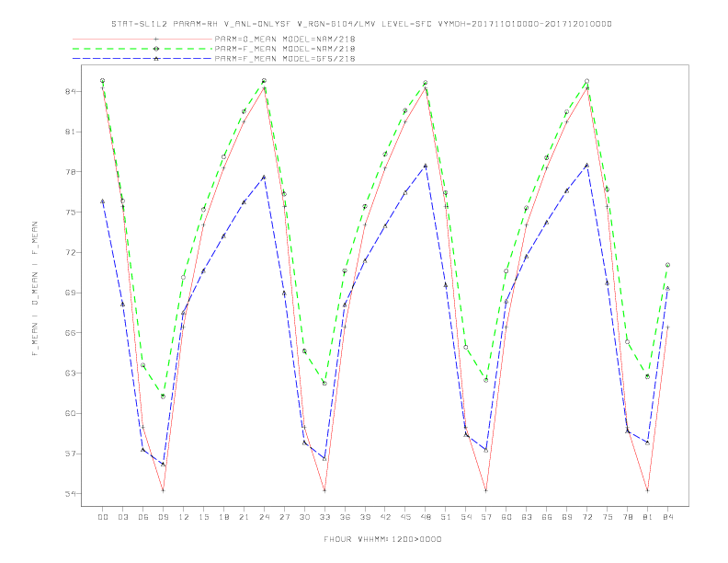Click the x-axis forecast hour label 78
Image resolution: width=728 pixels, height=563 pixels.
pyautogui.click(x=628, y=517)
